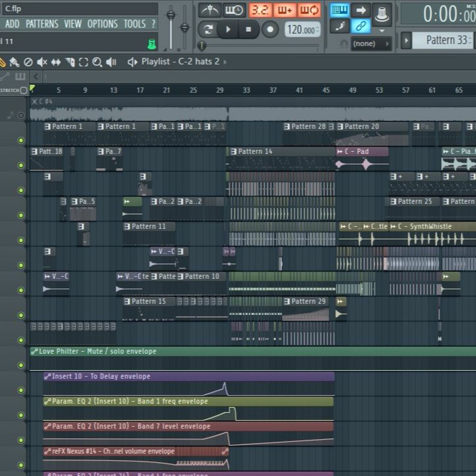Select the Mute tool in playlist toolbar

coord(42,62)
